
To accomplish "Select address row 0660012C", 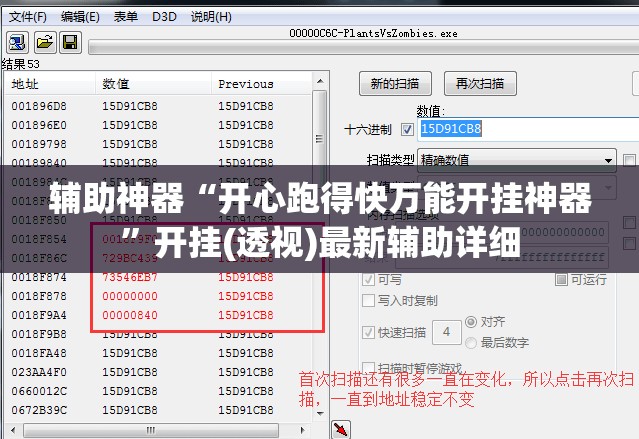I will pyautogui.click(x=158, y=391).
